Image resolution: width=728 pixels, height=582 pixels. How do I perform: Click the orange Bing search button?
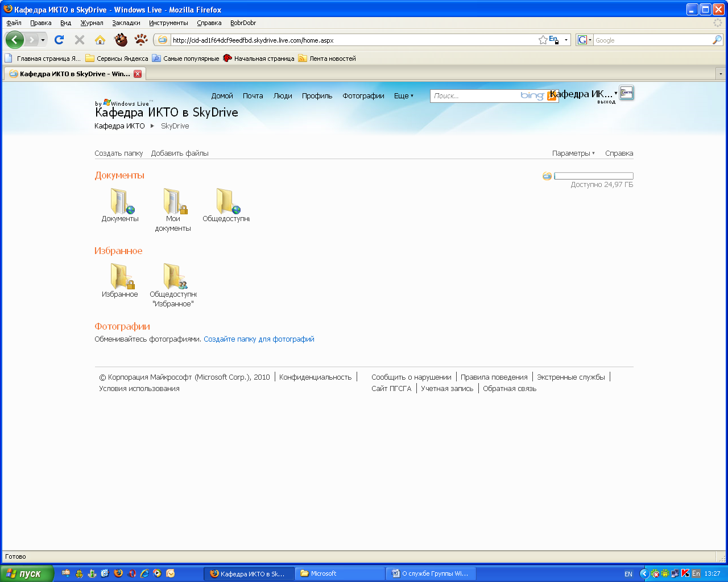552,96
